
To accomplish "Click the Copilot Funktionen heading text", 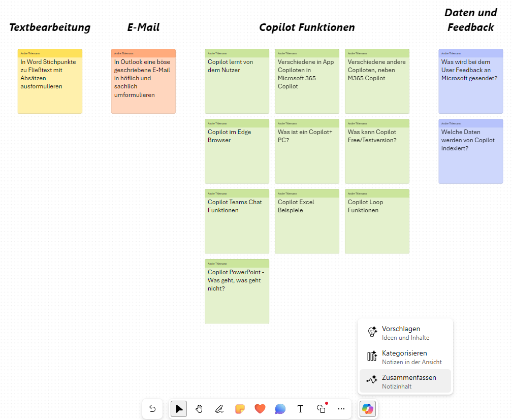I will click(x=307, y=27).
